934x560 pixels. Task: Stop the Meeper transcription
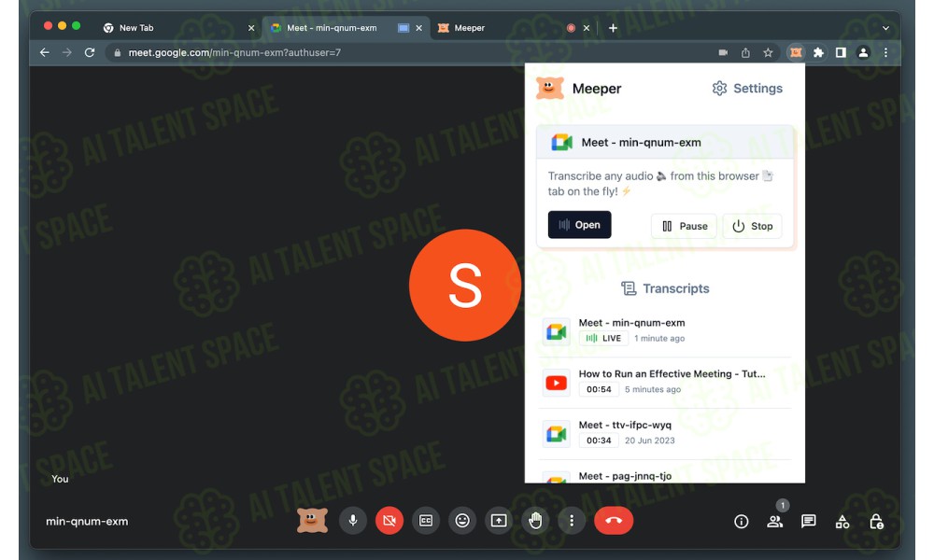point(752,226)
